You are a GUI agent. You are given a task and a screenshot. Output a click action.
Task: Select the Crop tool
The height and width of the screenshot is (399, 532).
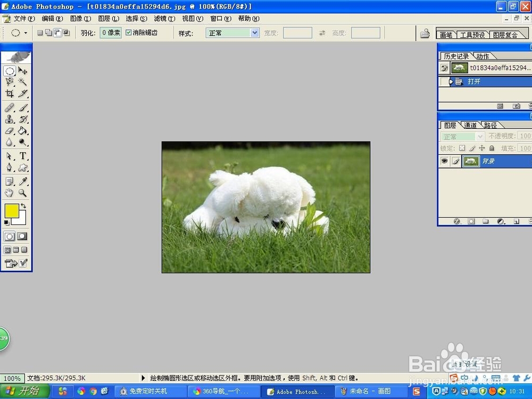coord(10,93)
